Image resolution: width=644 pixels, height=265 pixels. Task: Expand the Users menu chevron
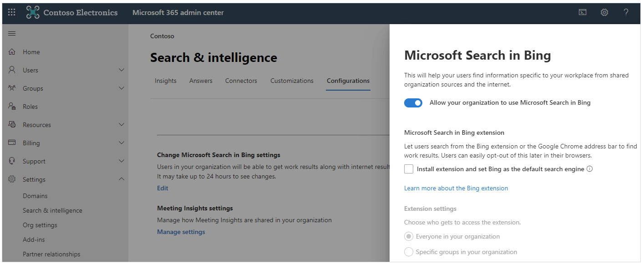pyautogui.click(x=122, y=70)
